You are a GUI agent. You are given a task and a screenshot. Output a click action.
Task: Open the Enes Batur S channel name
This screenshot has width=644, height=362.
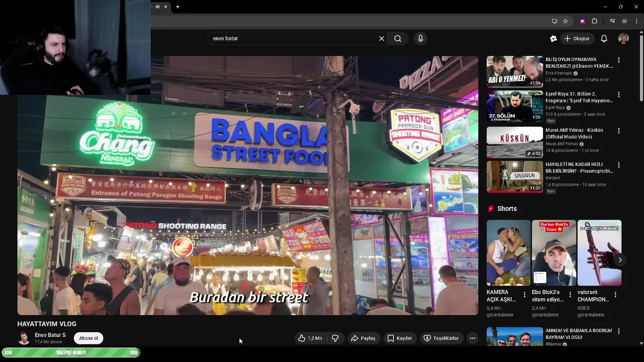50,335
